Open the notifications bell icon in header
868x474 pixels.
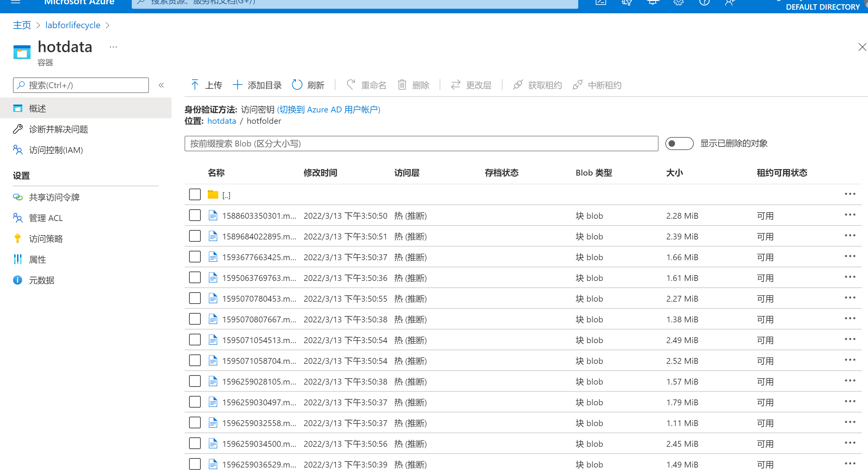click(653, 2)
